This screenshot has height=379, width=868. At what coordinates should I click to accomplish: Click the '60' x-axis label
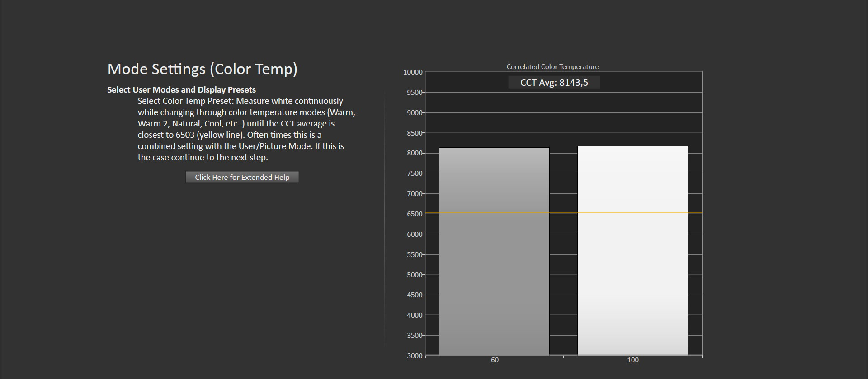[495, 360]
